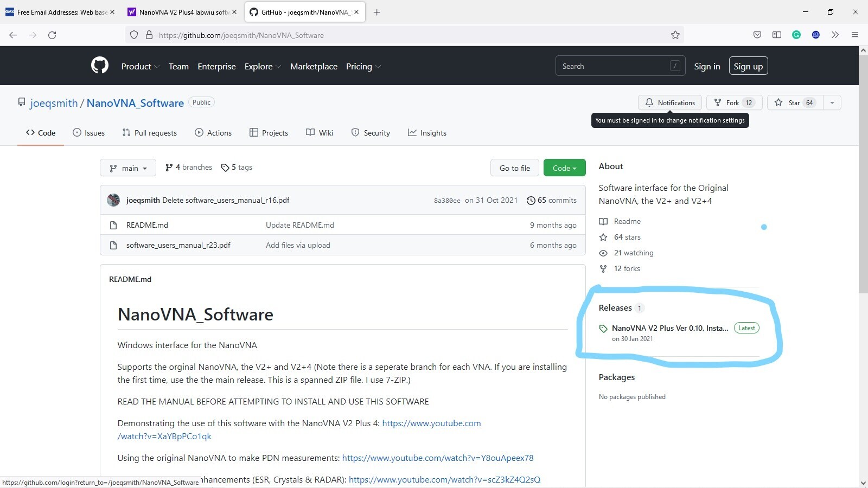Screen dimensions: 868x488
Task: Reload the page with refresh icon
Action: click(52, 35)
